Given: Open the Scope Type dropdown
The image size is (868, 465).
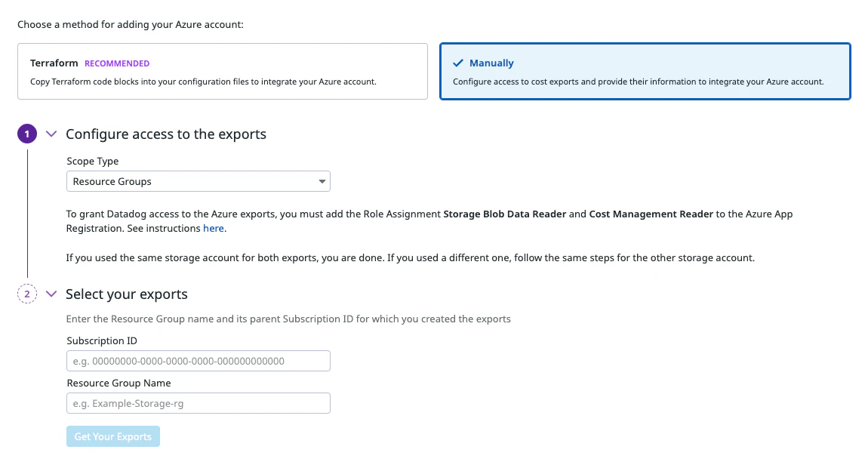Looking at the screenshot, I should pyautogui.click(x=198, y=182).
